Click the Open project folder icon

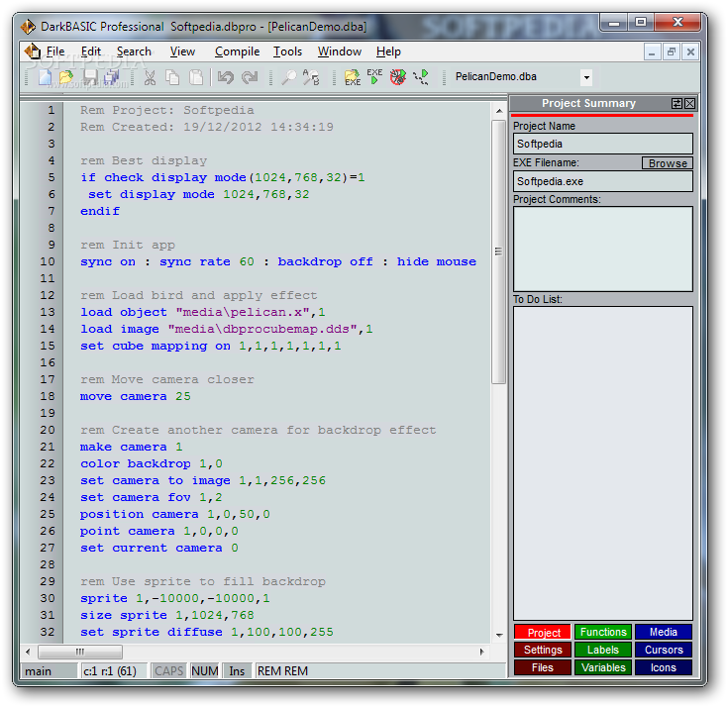[66, 77]
